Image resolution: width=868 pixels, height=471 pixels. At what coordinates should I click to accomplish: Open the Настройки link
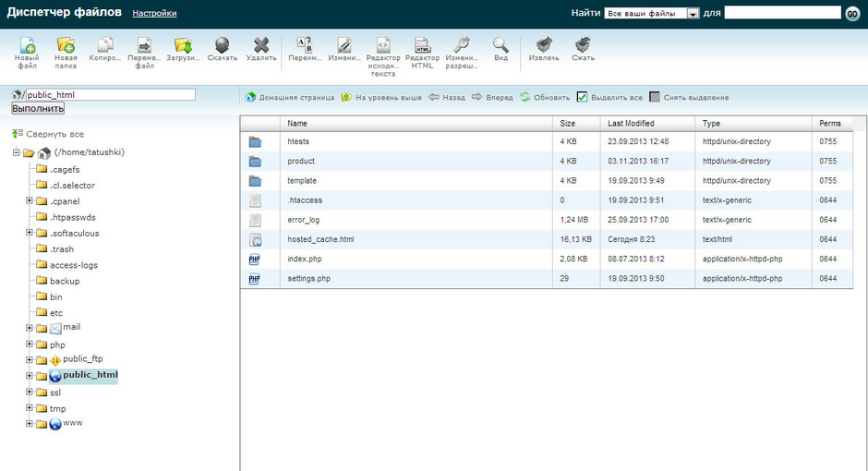click(x=154, y=13)
